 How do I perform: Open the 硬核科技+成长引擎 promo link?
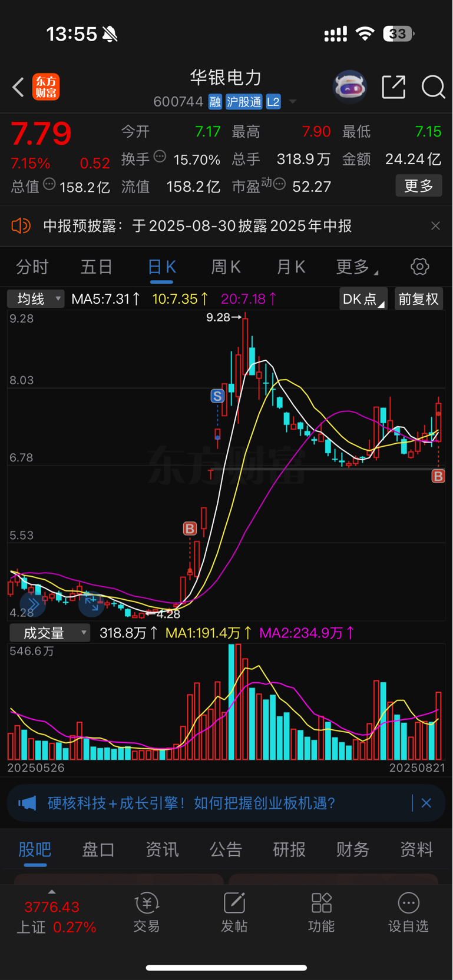pos(191,803)
